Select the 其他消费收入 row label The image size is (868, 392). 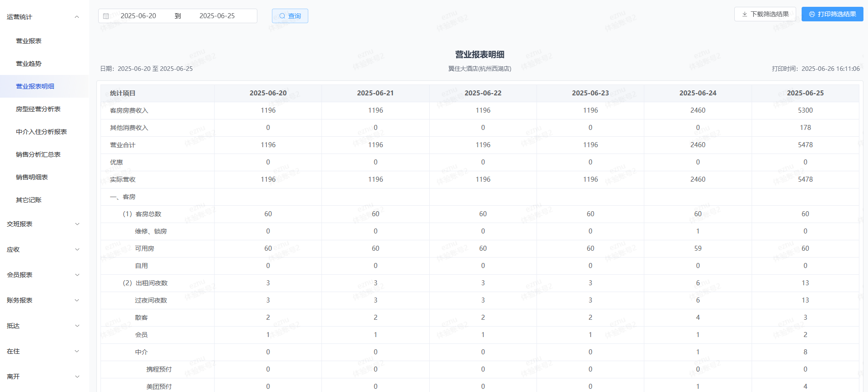tap(129, 128)
